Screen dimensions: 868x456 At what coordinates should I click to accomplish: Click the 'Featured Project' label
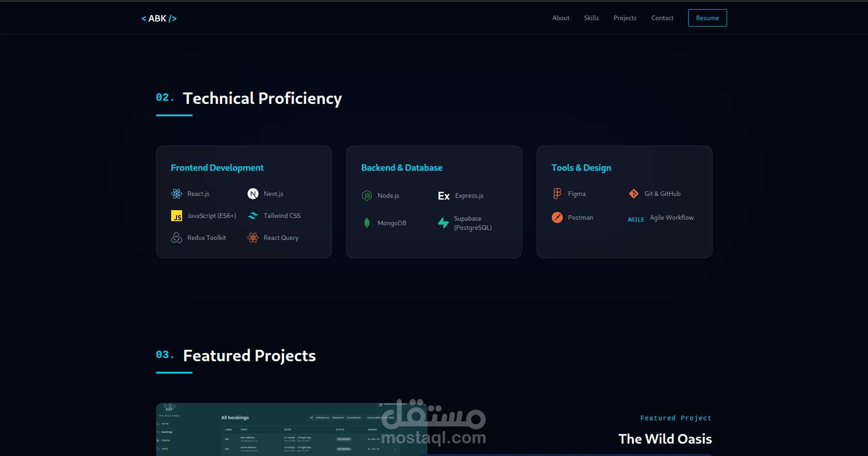pyautogui.click(x=676, y=418)
